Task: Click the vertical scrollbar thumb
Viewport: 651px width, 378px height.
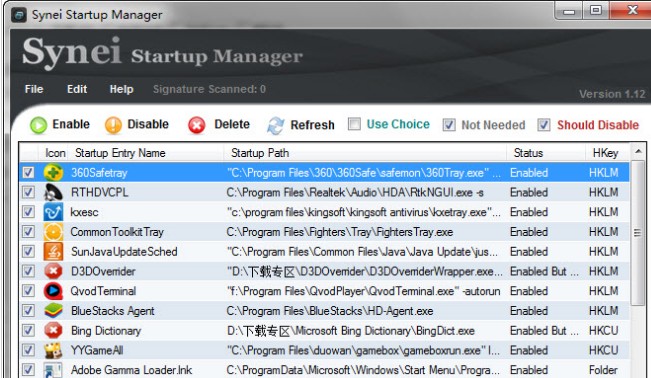Action: (x=638, y=233)
